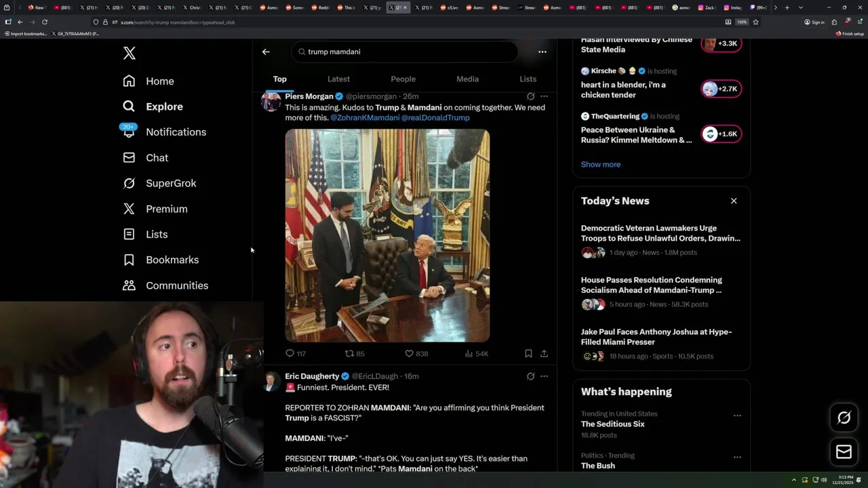The width and height of the screenshot is (868, 488).
Task: View analytics of Piers Morgan's post
Action: pos(476,354)
